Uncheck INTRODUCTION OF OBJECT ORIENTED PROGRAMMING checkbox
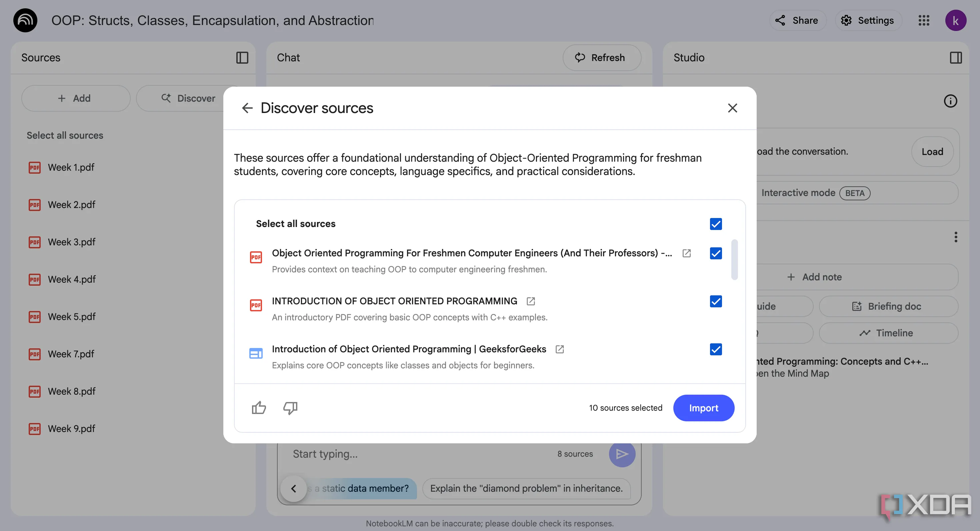 [x=716, y=301]
